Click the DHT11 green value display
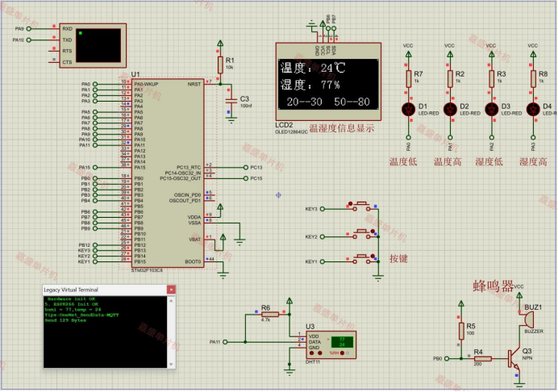Viewport: 558px width, 392px height. pos(342,342)
